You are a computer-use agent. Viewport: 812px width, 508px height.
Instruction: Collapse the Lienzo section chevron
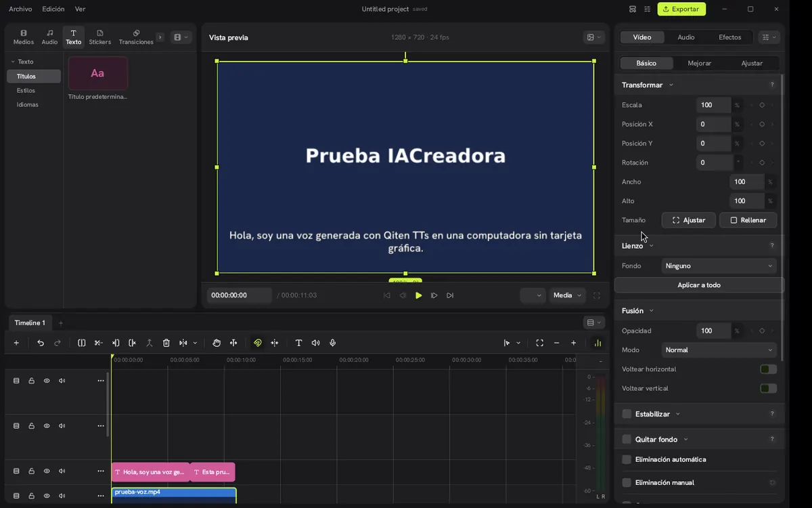651,246
